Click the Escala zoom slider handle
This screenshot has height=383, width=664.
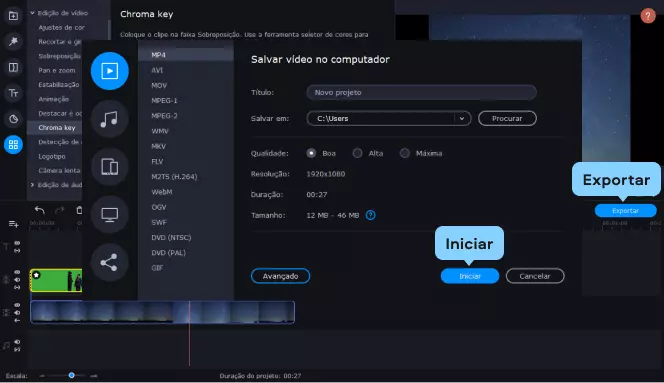click(72, 375)
